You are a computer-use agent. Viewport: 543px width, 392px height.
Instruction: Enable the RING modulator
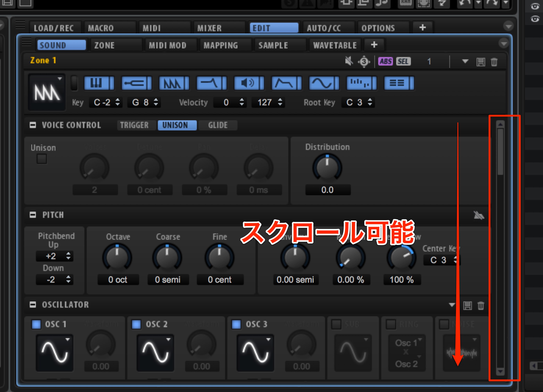pyautogui.click(x=391, y=324)
